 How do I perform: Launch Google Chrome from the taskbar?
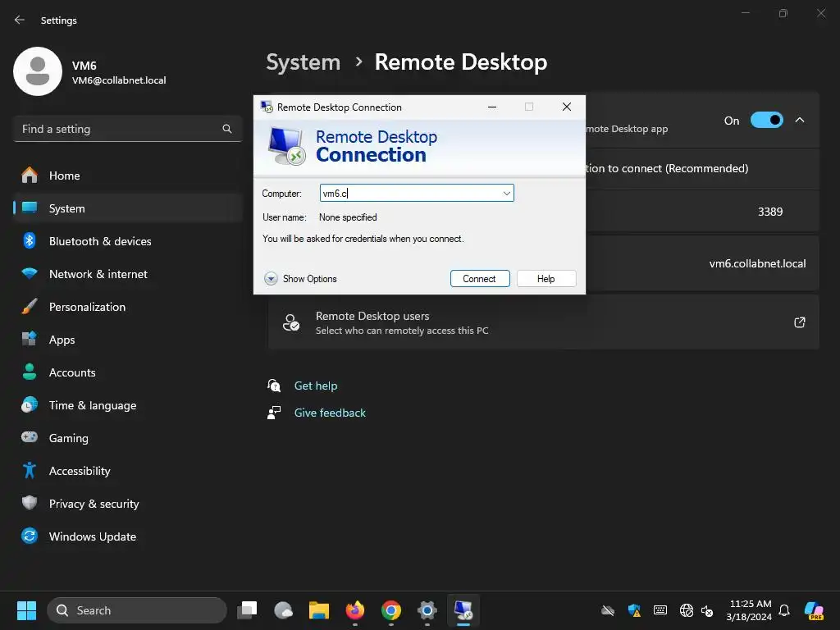click(x=391, y=610)
